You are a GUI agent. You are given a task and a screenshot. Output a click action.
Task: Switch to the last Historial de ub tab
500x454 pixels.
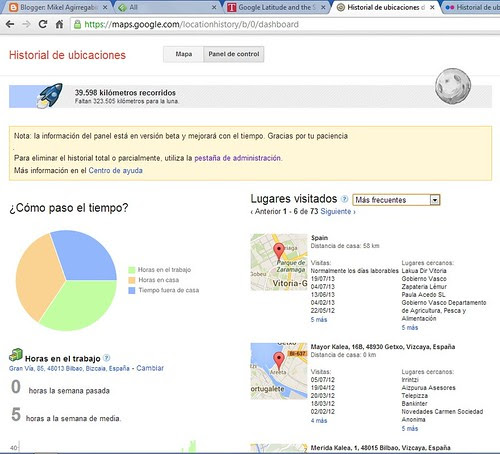point(472,7)
